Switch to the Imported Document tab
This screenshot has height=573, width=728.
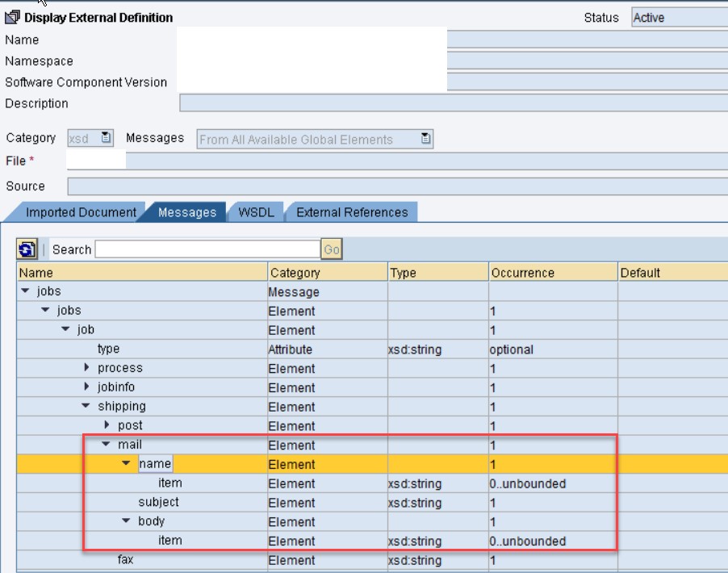coord(81,212)
